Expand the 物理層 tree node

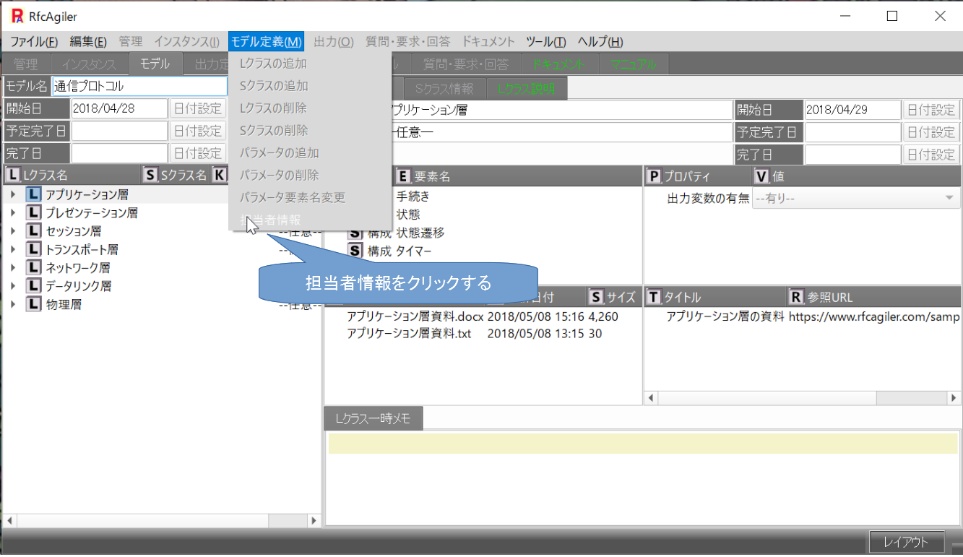13,305
